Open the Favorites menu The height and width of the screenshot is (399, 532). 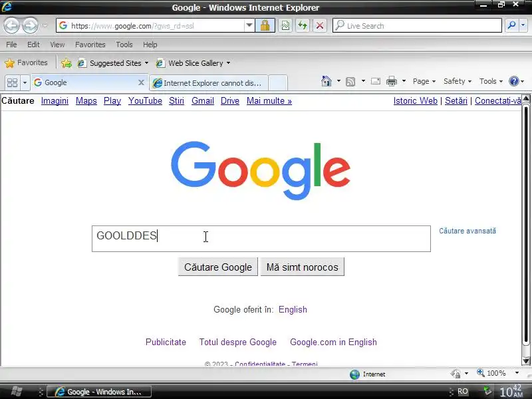(x=90, y=45)
